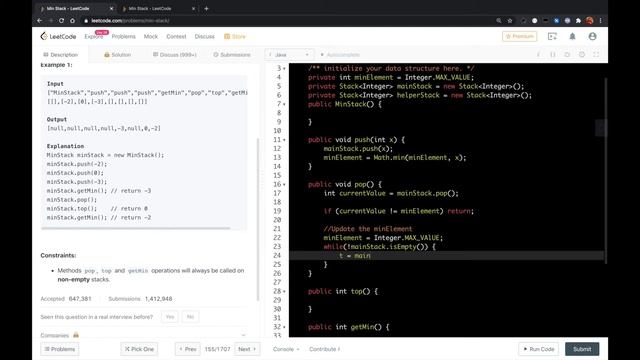Open the Discuss page in top navigation

pos(204,36)
